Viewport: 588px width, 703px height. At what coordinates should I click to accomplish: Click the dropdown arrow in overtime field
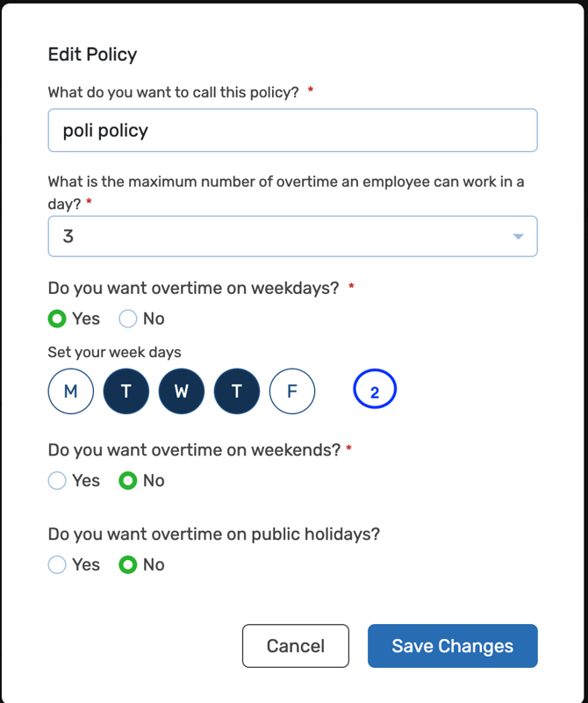point(518,236)
